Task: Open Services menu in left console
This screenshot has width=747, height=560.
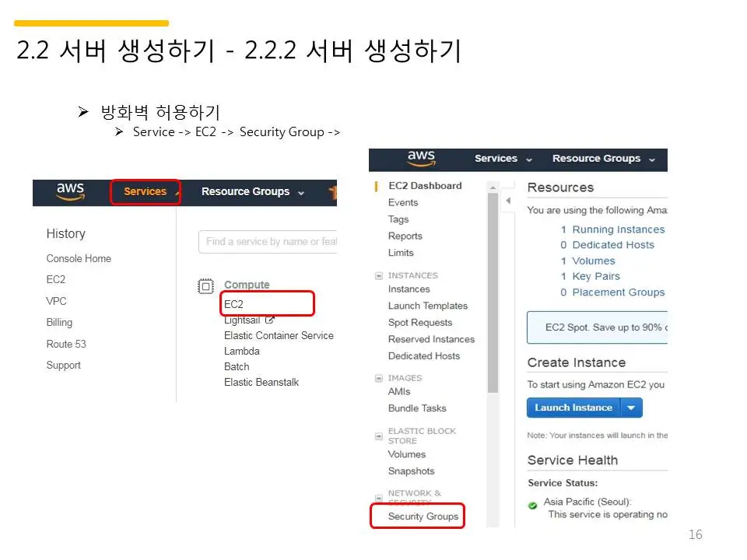Action: [146, 191]
